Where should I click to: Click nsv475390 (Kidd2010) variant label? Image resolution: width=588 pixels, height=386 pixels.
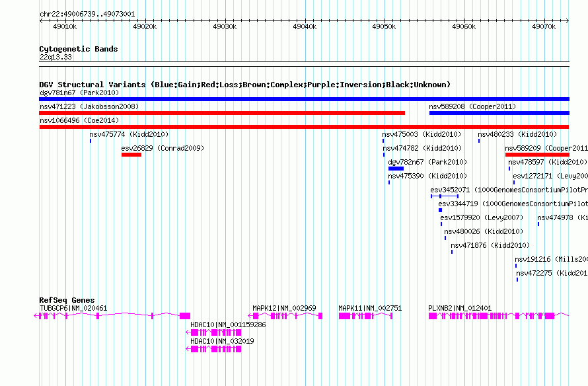[x=427, y=176]
